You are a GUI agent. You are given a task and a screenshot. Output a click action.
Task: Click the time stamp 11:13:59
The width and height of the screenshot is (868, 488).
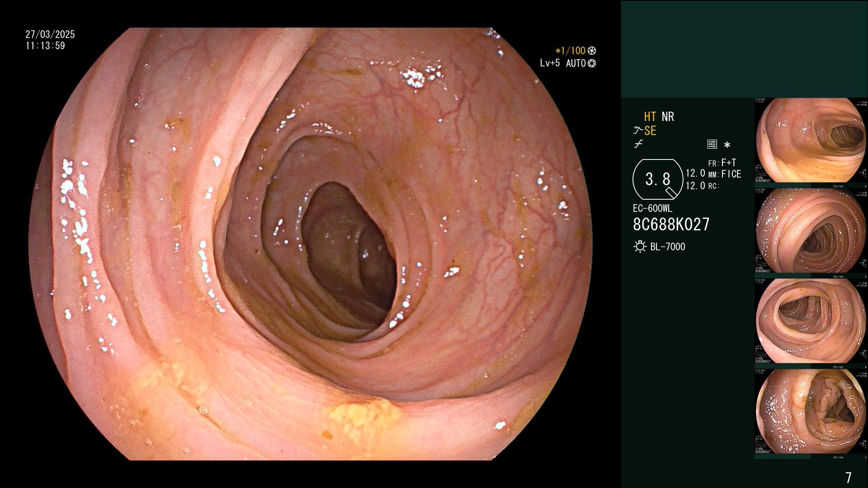pyautogui.click(x=45, y=46)
